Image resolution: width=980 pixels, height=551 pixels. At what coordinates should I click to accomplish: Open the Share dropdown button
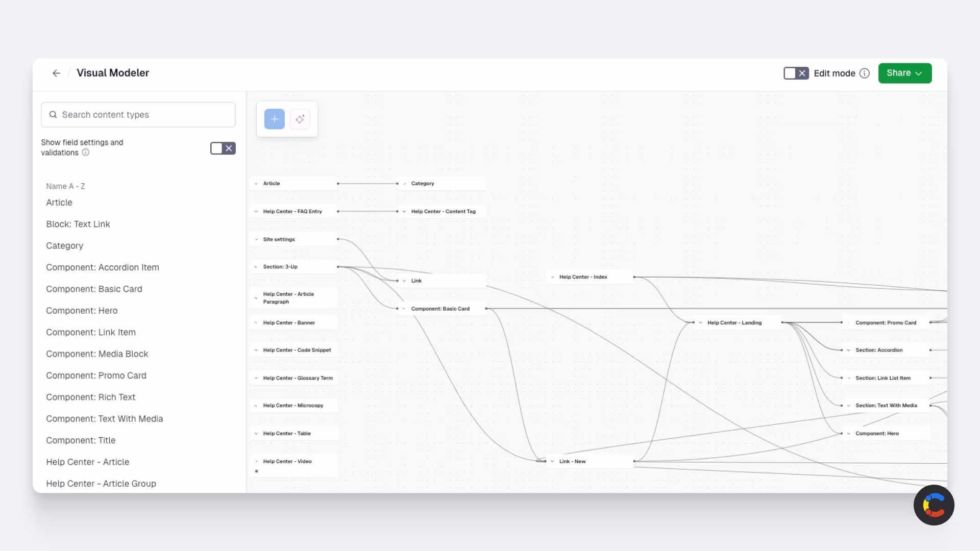tap(905, 73)
